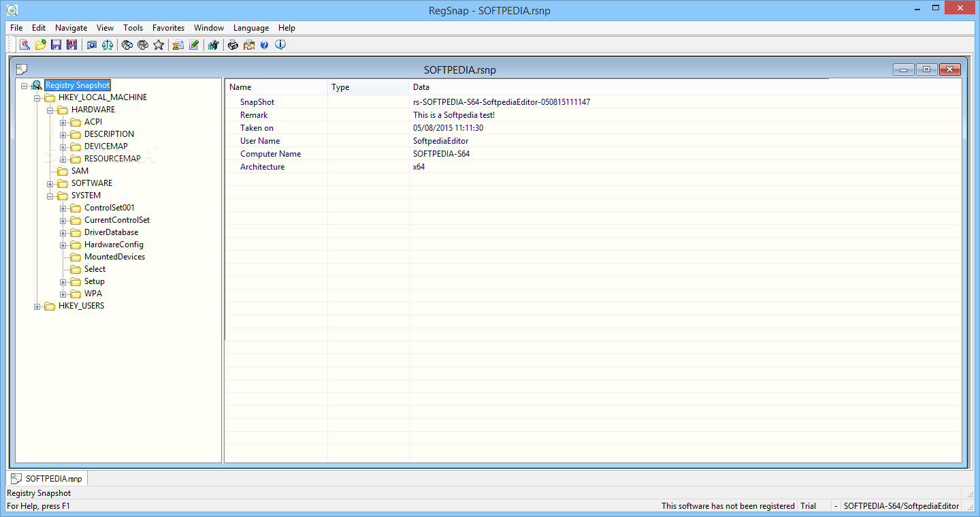Image resolution: width=980 pixels, height=517 pixels.
Task: Select the Remark row in the list
Action: [x=593, y=115]
